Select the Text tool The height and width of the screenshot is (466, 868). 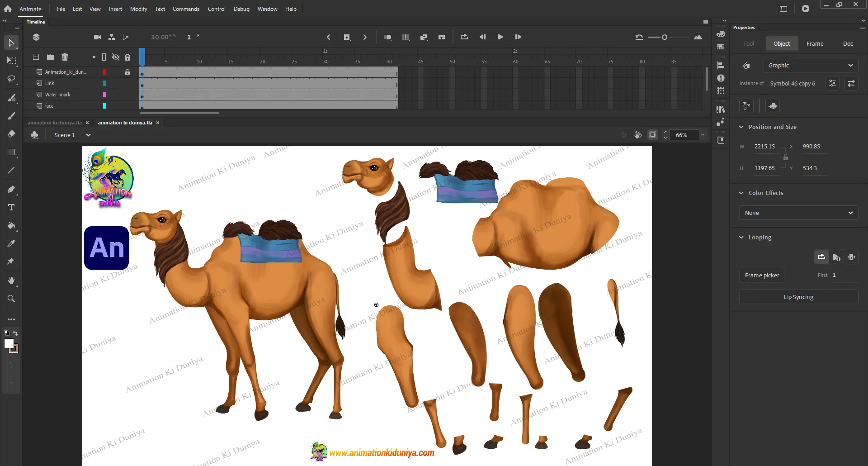click(11, 207)
